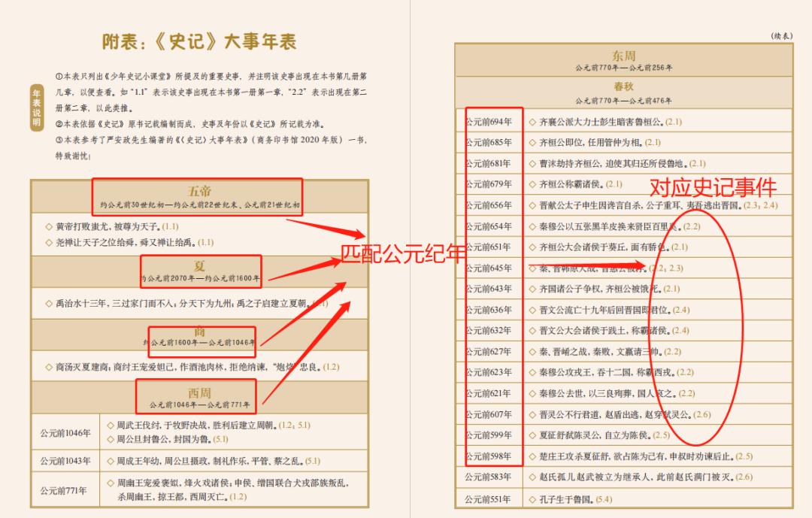
Task: Click the event 曹沫劫持齐桓公
Action: [617, 164]
